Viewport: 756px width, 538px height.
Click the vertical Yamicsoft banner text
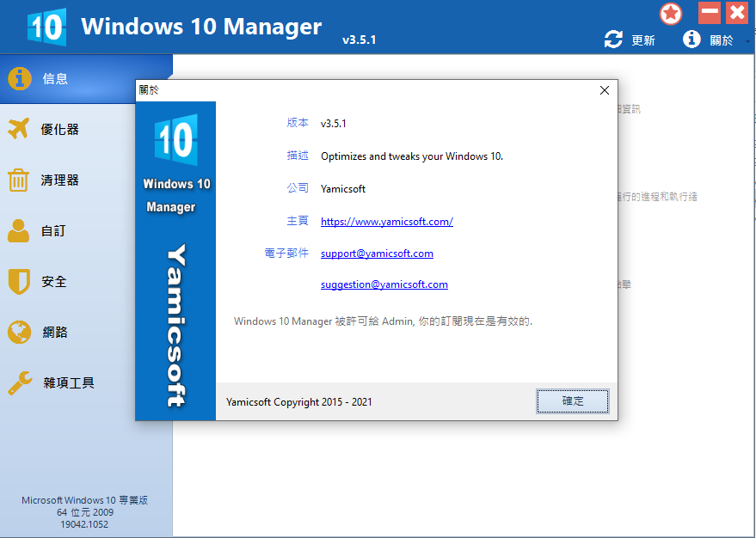click(x=176, y=325)
